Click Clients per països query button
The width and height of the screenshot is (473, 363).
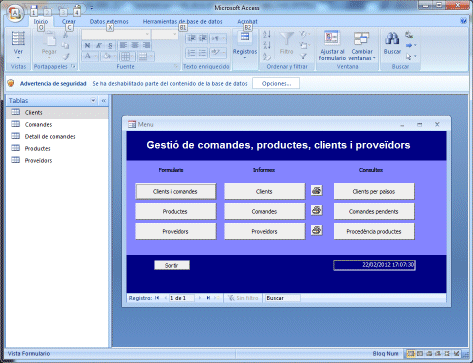[374, 191]
